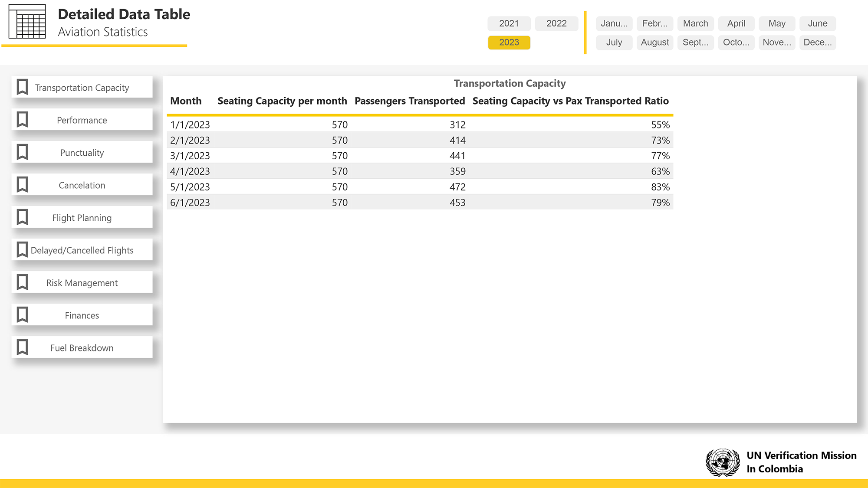Select the 2/1/2023 month cell
Viewport: 868px width, 488px height.
[x=190, y=140]
